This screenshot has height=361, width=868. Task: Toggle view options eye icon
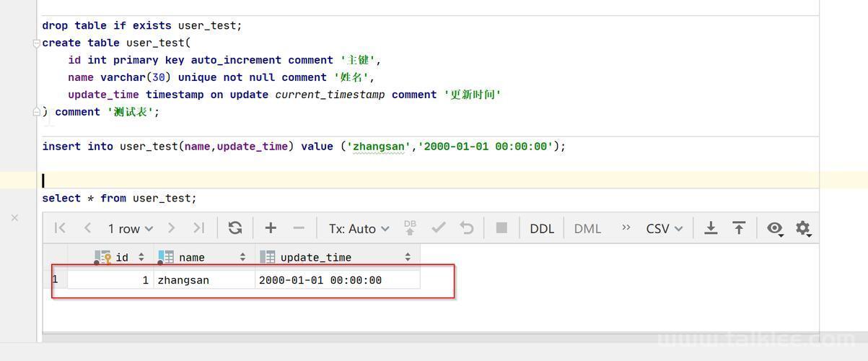tap(776, 229)
